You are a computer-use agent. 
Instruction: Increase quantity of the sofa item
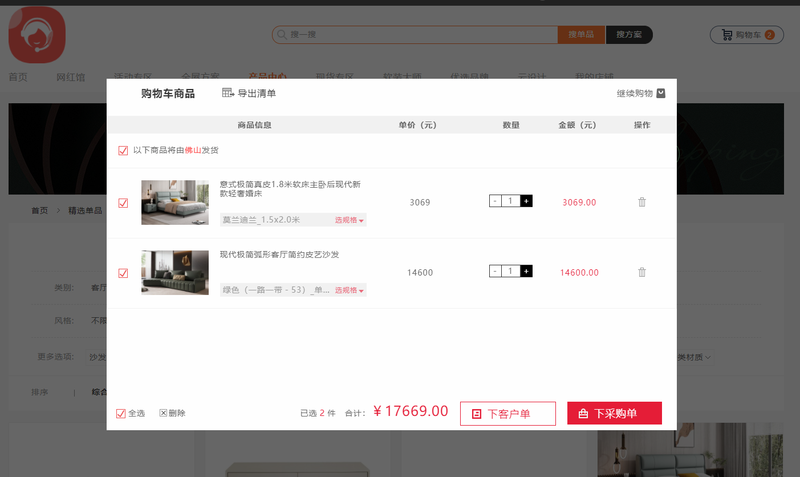[526, 271]
